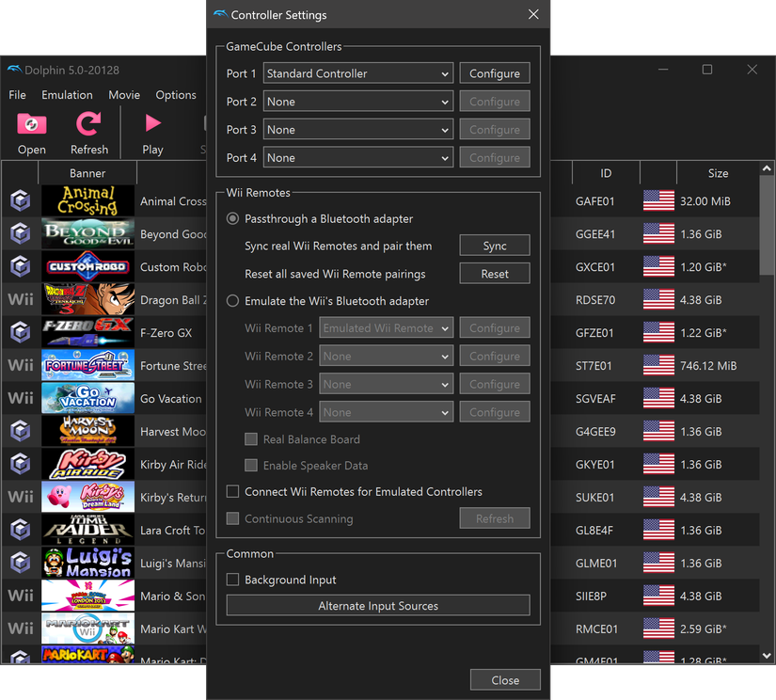Enable Background Input checkbox
This screenshot has height=700, width=776.
[232, 580]
